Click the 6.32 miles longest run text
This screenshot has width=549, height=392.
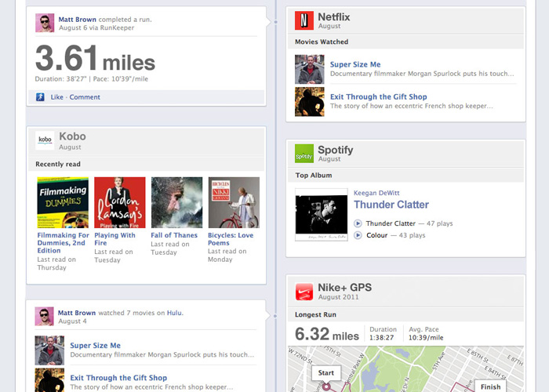click(327, 334)
